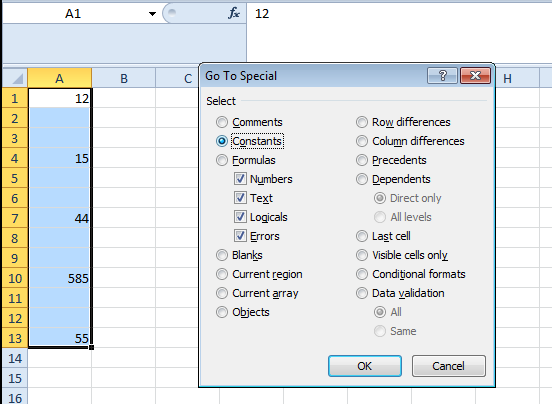
Task: Open the Name Box dropdown arrow
Action: tap(152, 14)
